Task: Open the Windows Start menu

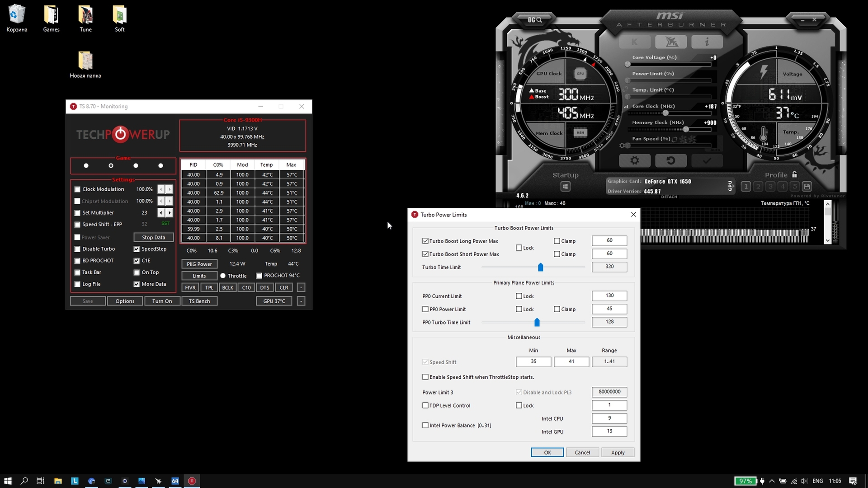Action: tap(8, 481)
